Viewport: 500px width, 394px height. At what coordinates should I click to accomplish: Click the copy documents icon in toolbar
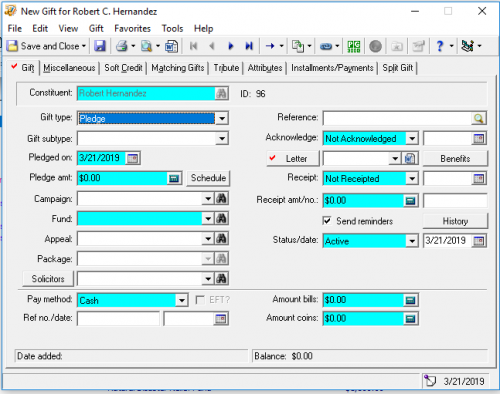pos(298,46)
